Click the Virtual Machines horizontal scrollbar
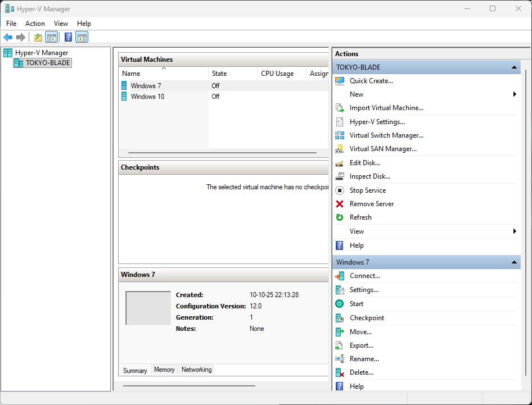Viewport: 532px width, 405px height. [222, 153]
